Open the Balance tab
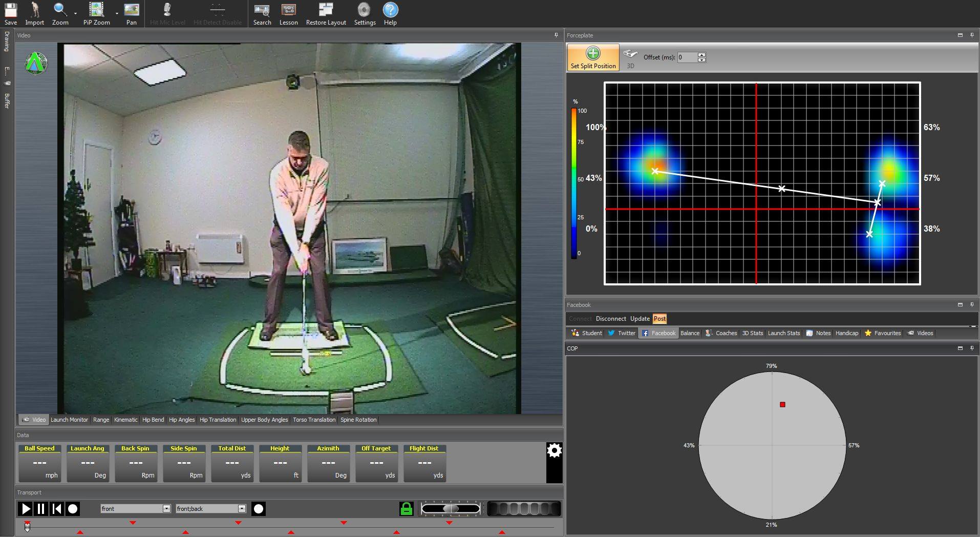Image resolution: width=980 pixels, height=537 pixels. [x=690, y=333]
